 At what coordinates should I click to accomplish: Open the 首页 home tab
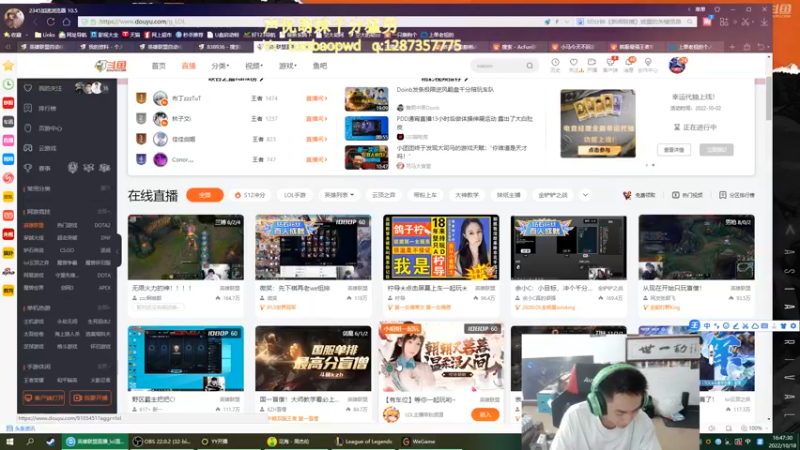159,66
